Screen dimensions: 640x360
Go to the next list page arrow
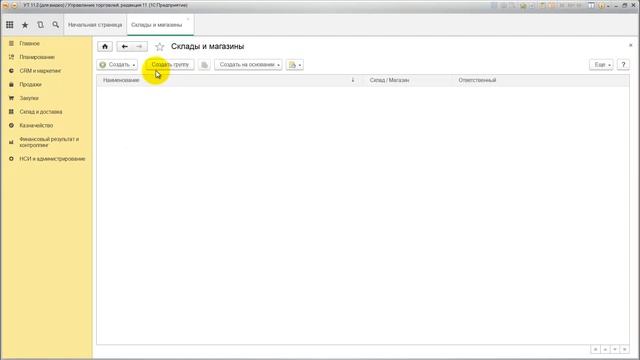click(x=615, y=349)
